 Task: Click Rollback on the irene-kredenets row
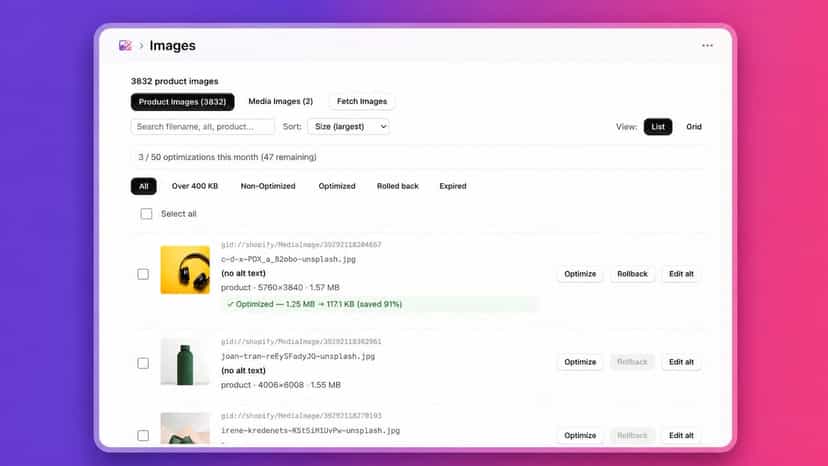(632, 435)
